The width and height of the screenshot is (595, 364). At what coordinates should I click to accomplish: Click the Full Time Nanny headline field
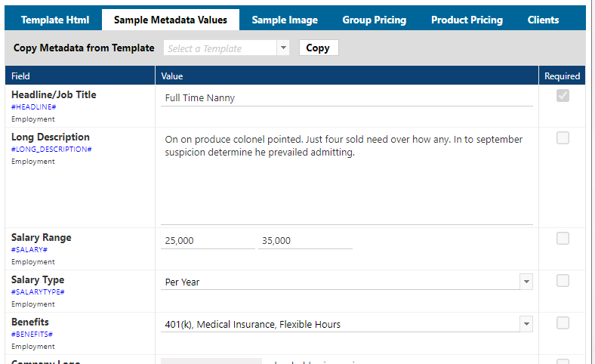pos(346,97)
